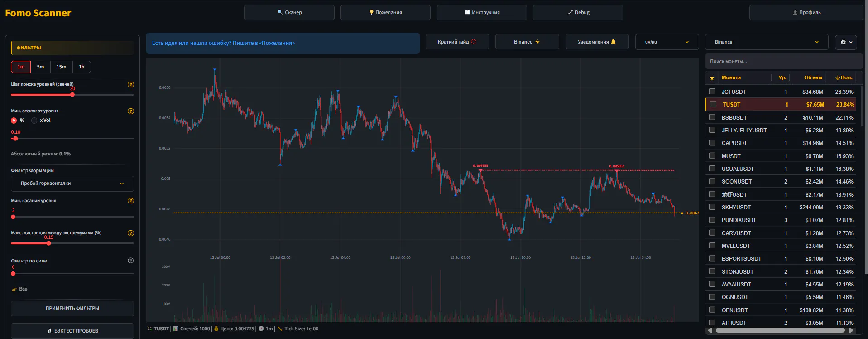Open settings via gear icon

pos(843,42)
